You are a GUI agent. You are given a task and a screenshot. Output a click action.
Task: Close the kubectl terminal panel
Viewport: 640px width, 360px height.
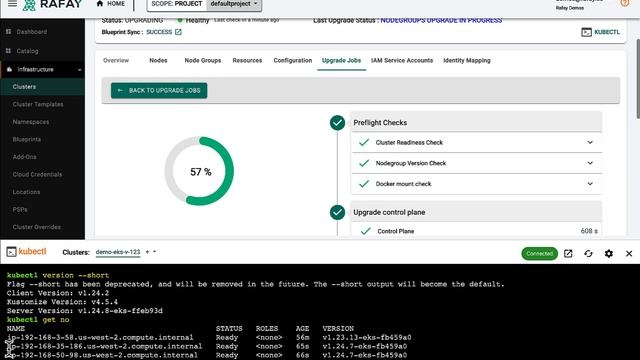pyautogui.click(x=629, y=253)
